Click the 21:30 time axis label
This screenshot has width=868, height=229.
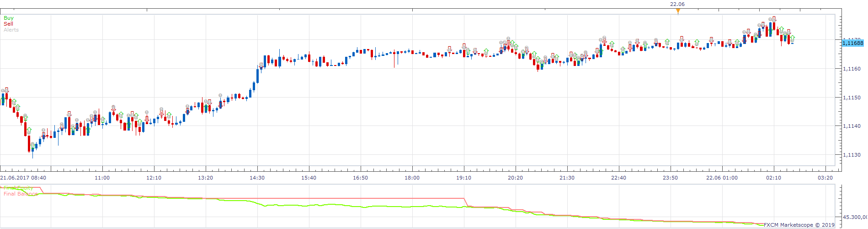point(567,178)
